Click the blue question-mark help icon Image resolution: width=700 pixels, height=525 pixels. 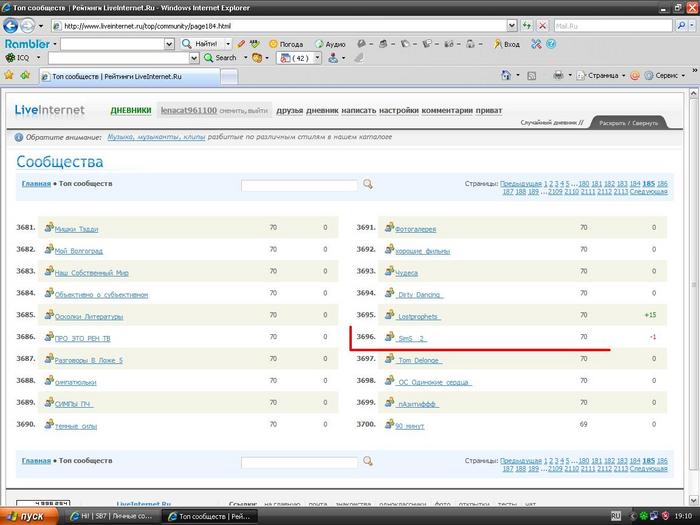tap(551, 44)
